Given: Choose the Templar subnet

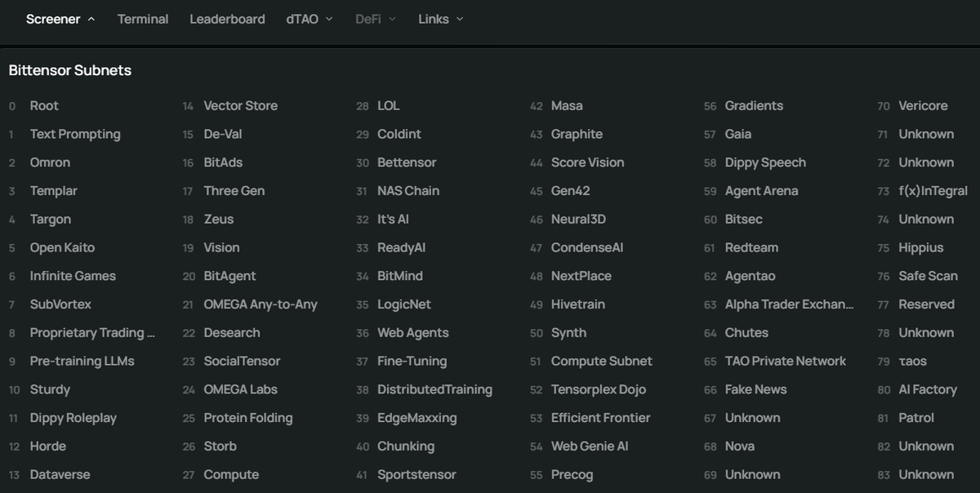Looking at the screenshot, I should 53,191.
